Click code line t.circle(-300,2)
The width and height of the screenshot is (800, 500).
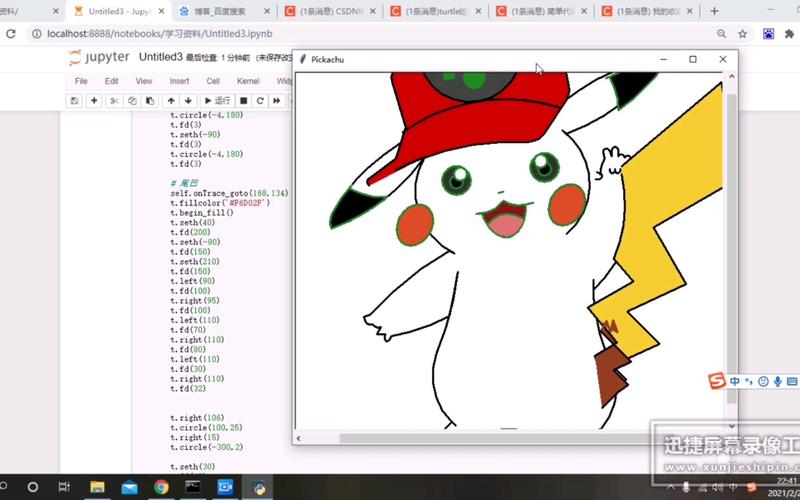(207, 447)
